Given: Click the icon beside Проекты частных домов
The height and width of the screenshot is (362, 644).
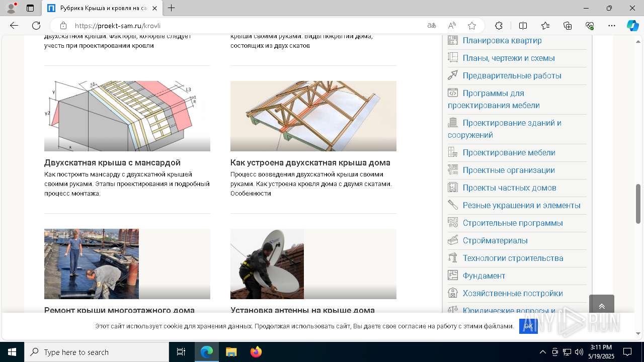Looking at the screenshot, I should click(x=453, y=188).
